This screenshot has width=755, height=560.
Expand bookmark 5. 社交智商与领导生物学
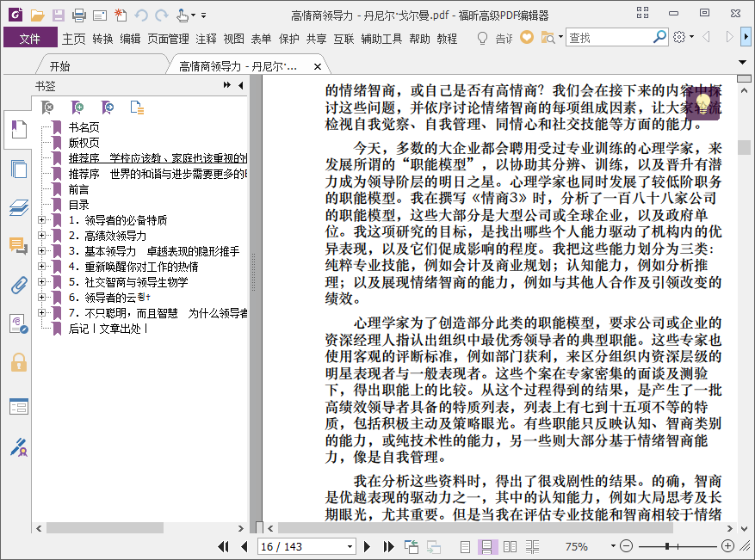42,282
